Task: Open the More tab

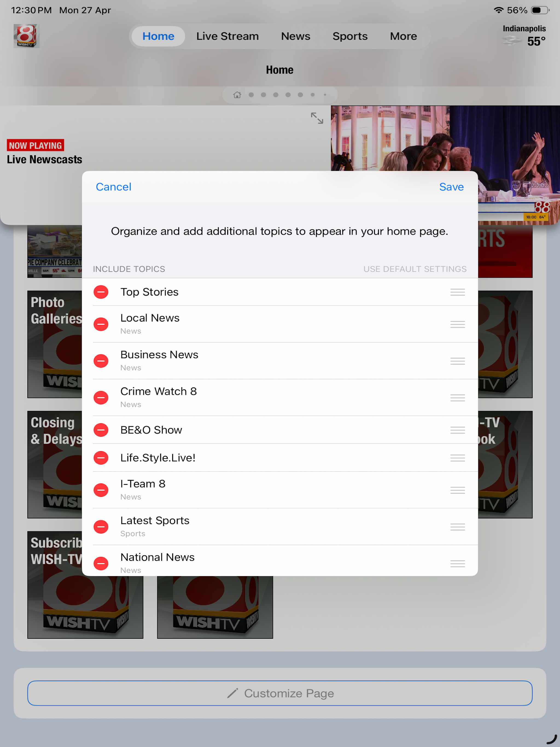Action: 403,36
